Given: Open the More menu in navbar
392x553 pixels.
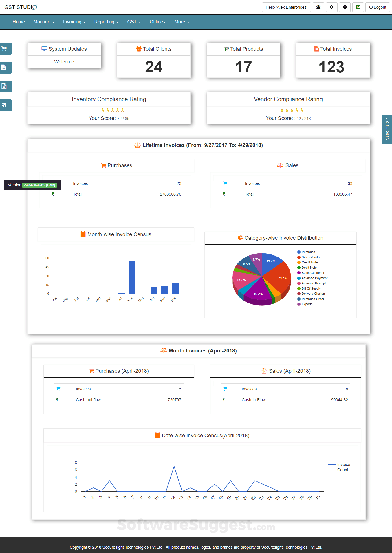Looking at the screenshot, I should pyautogui.click(x=182, y=22).
